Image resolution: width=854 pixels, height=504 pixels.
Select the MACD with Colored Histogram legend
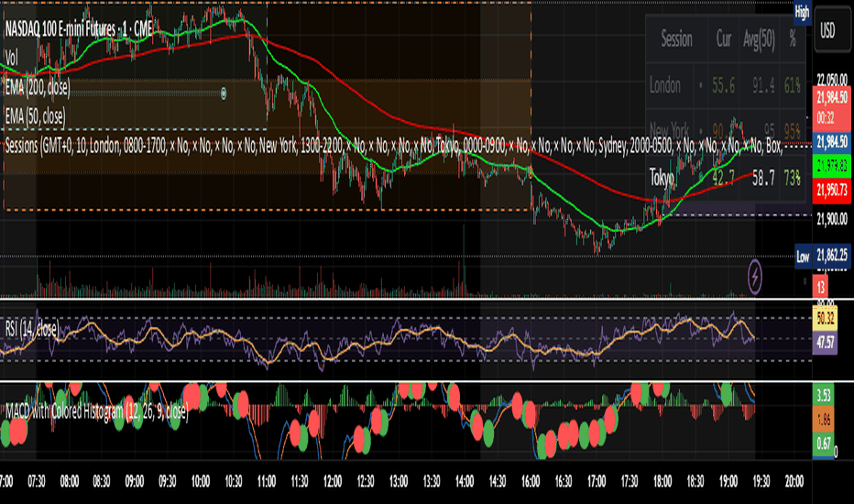[96, 411]
